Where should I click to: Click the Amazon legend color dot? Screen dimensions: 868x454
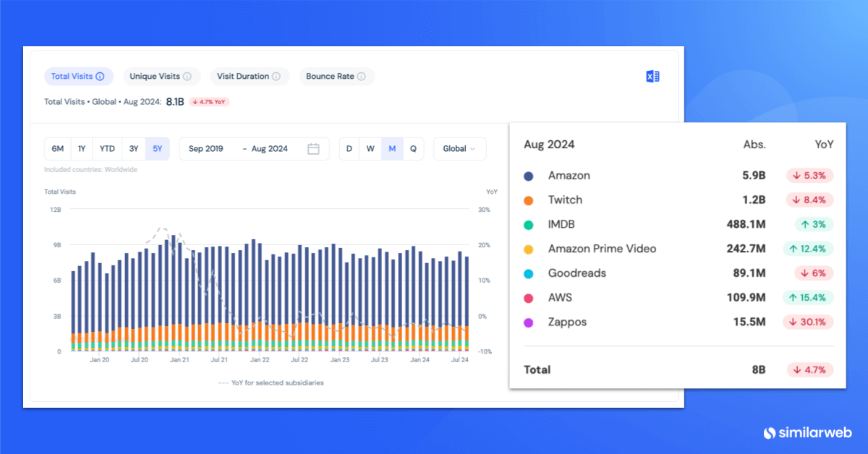click(x=529, y=175)
